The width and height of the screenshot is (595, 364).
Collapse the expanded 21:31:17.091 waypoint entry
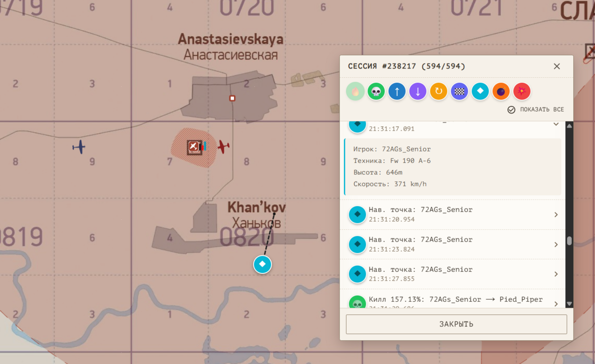[556, 124]
